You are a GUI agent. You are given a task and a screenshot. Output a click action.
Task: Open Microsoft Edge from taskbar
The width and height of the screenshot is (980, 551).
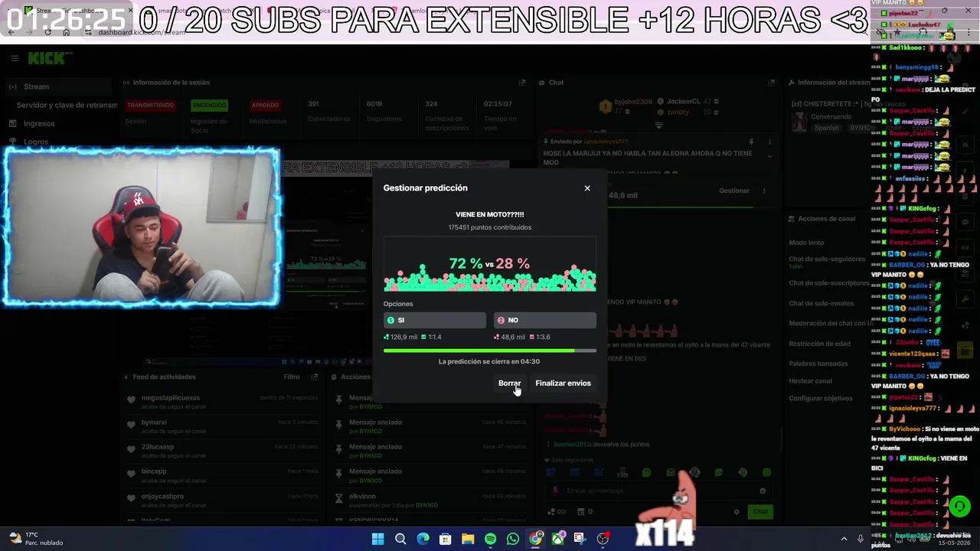point(423,539)
